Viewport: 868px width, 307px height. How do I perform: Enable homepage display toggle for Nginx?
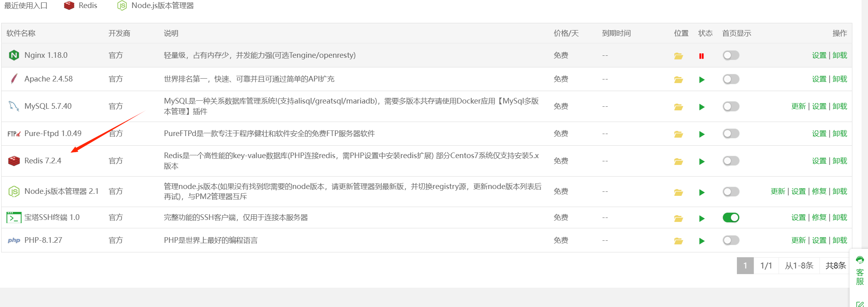(731, 55)
